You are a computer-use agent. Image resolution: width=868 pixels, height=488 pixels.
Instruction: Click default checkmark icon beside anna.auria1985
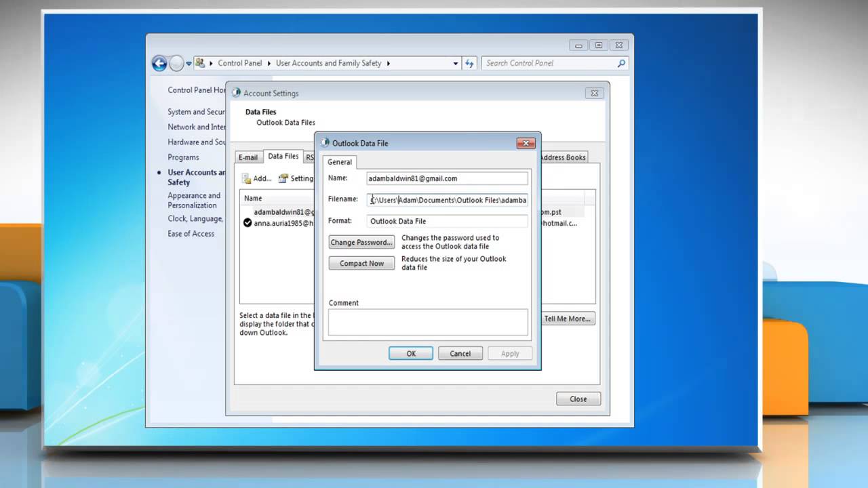click(248, 223)
